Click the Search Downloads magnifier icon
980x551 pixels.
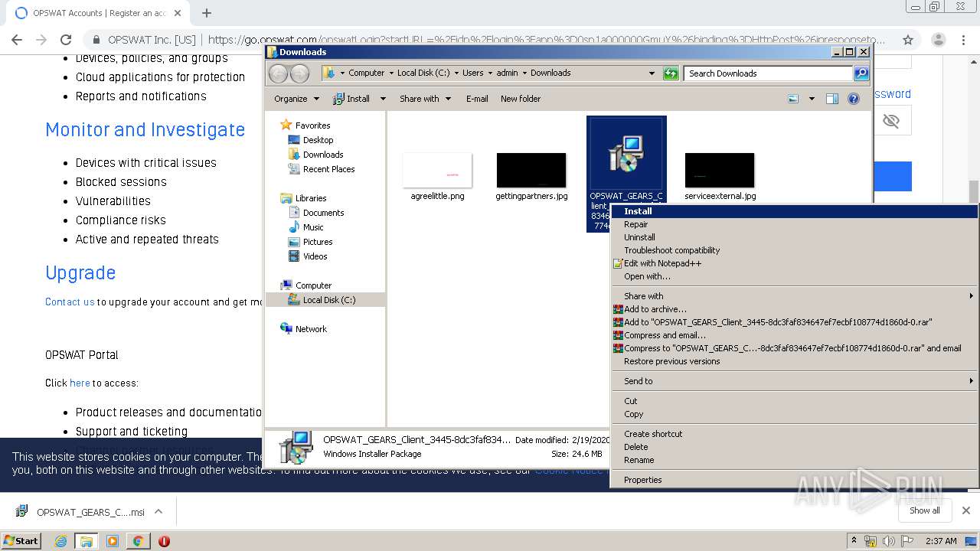tap(861, 73)
